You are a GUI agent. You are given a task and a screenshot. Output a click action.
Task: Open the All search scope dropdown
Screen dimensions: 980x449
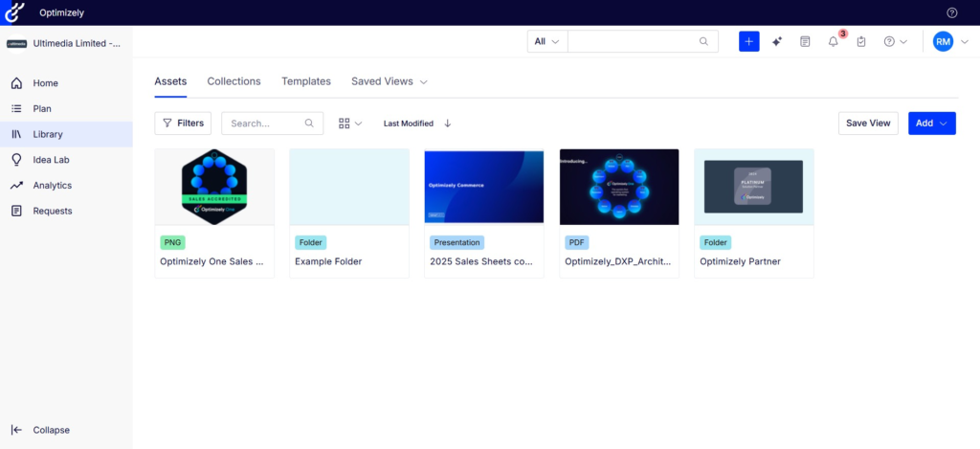pos(547,41)
